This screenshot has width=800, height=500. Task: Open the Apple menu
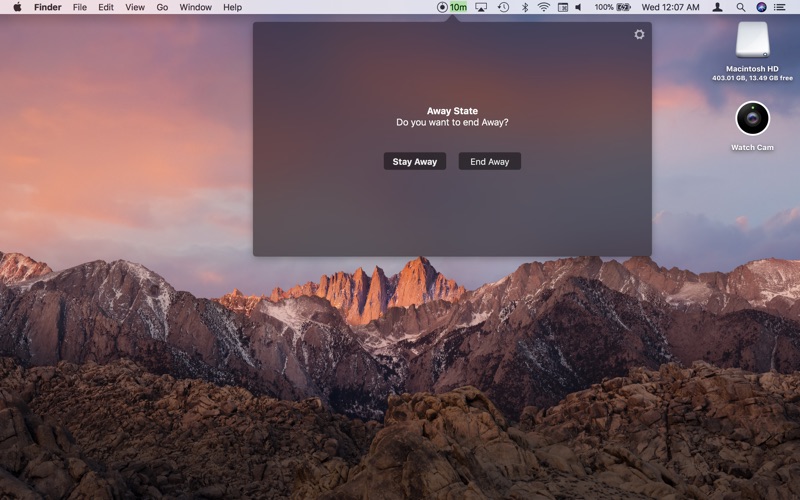pyautogui.click(x=17, y=7)
